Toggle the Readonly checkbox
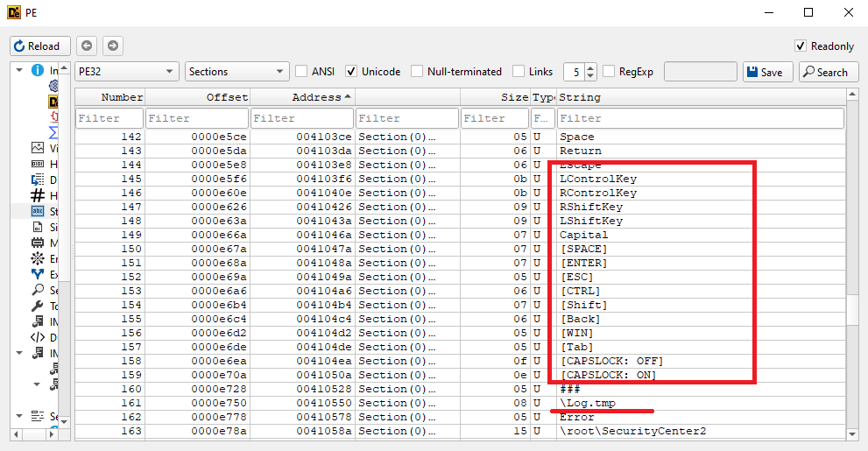 (801, 46)
